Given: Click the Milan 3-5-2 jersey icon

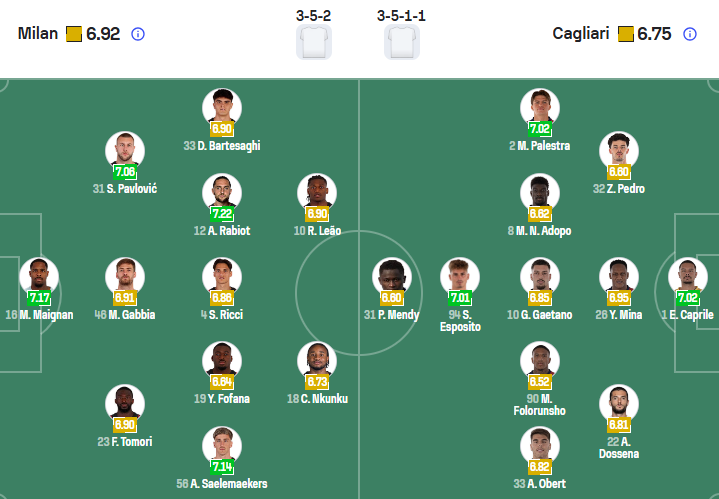Looking at the screenshot, I should coord(314,42).
